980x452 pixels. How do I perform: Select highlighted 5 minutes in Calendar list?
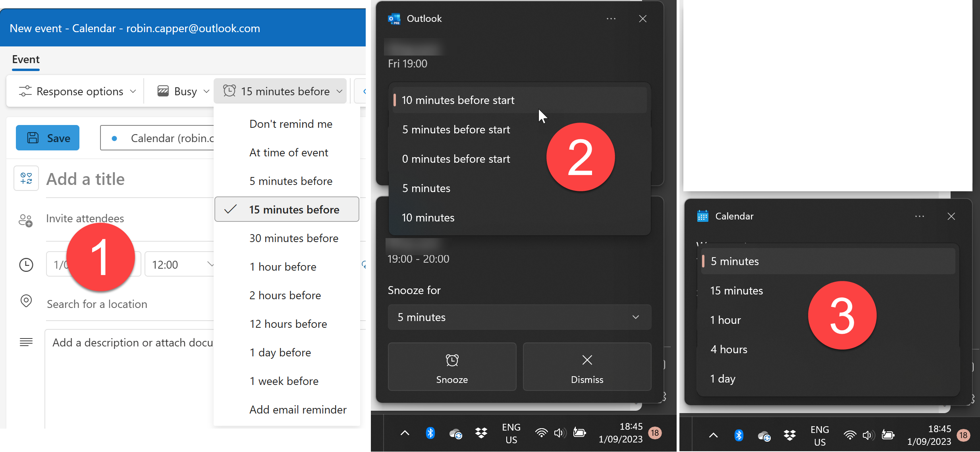[x=735, y=261]
